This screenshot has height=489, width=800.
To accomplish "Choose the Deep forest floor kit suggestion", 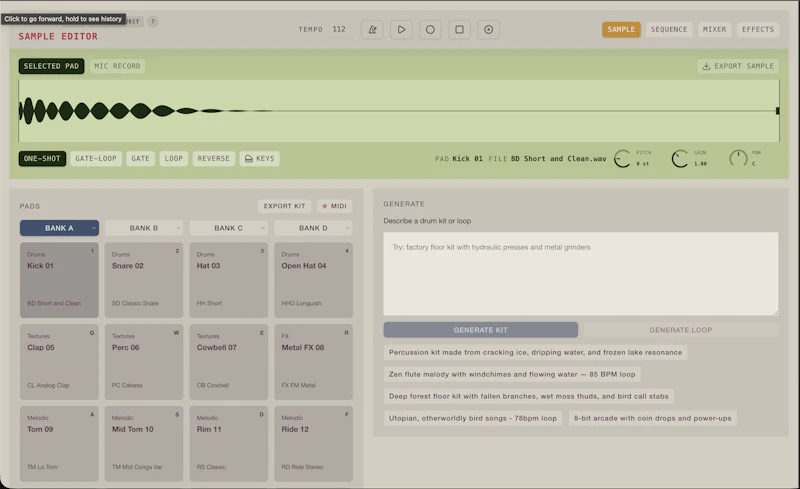I will pos(529,396).
